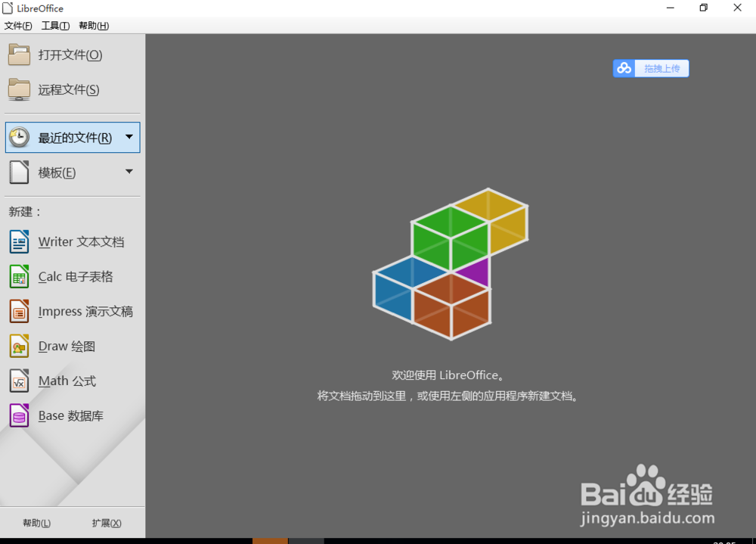Click the LibreOffice title bar document icon
The width and height of the screenshot is (756, 544).
point(8,8)
